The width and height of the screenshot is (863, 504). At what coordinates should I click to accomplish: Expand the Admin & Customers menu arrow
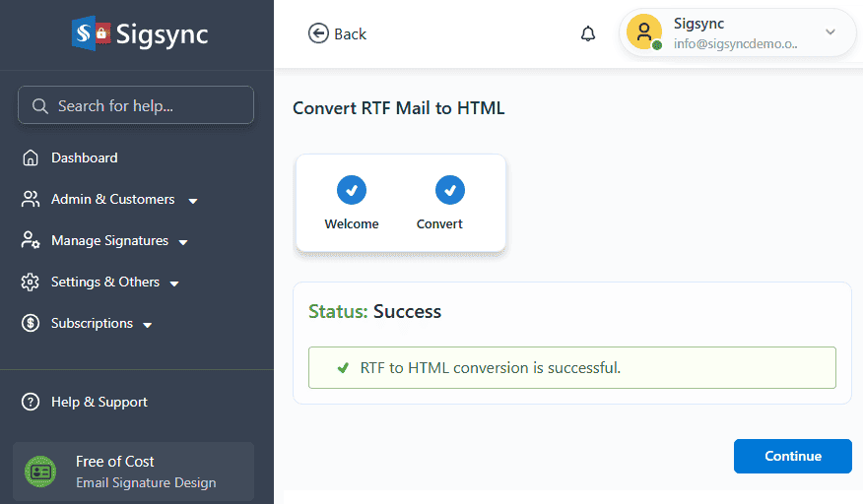pos(193,201)
